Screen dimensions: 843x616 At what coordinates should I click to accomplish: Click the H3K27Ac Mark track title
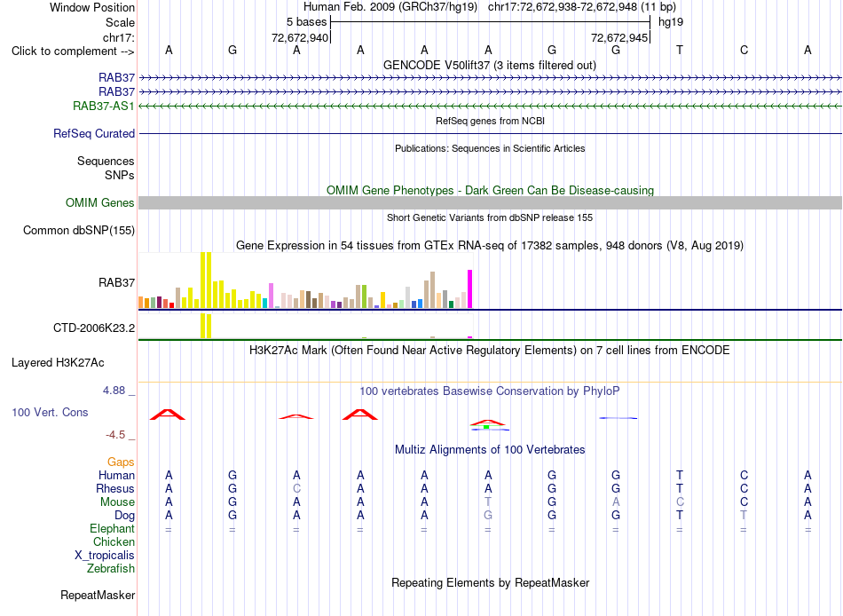coord(490,351)
